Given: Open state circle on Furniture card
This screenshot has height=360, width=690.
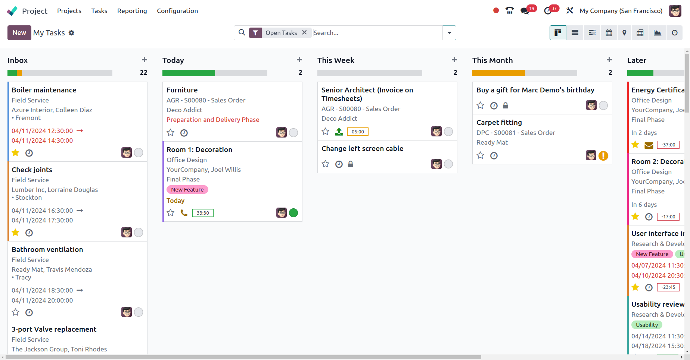Looking at the screenshot, I should tap(294, 132).
